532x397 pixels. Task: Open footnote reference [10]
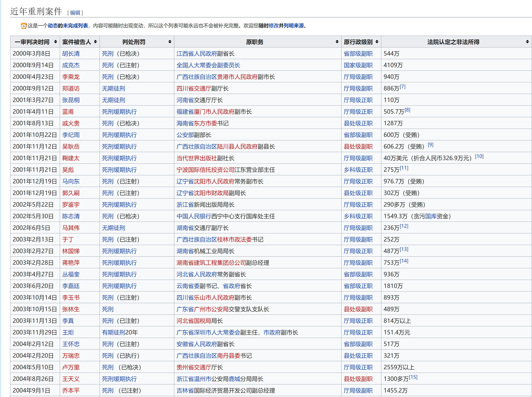[x=479, y=156]
